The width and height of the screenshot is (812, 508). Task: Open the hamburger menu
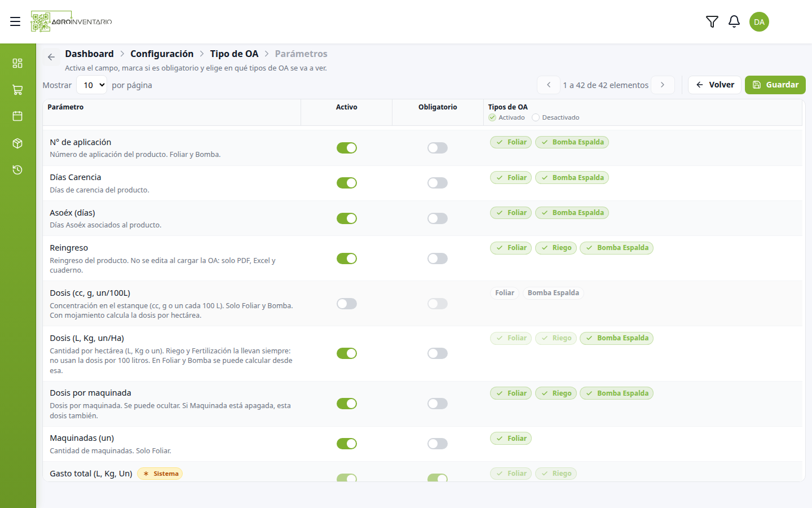tap(15, 21)
